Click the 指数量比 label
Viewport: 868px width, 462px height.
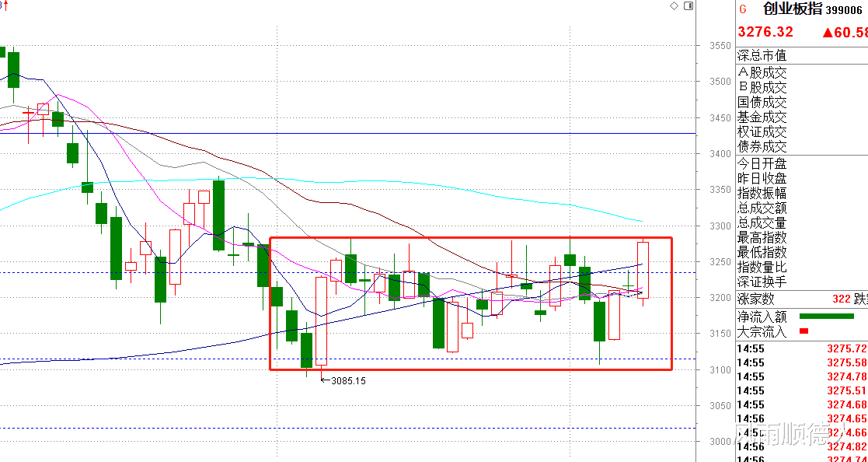pyautogui.click(x=762, y=267)
